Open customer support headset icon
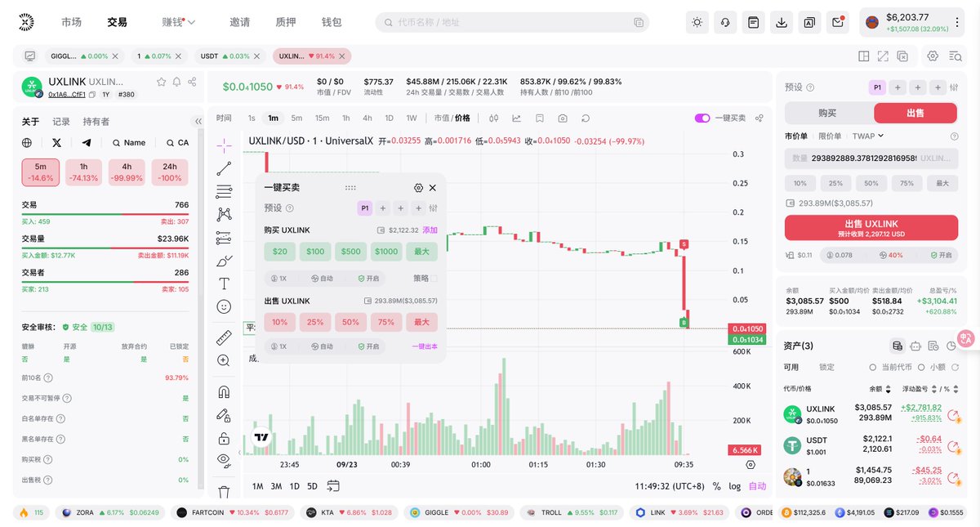 click(725, 22)
